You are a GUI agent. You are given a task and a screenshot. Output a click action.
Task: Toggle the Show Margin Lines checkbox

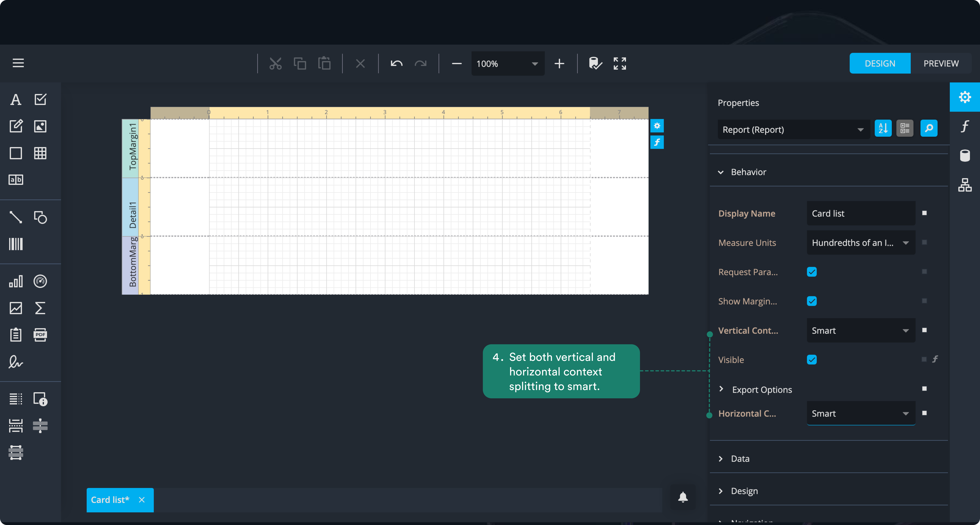tap(812, 301)
